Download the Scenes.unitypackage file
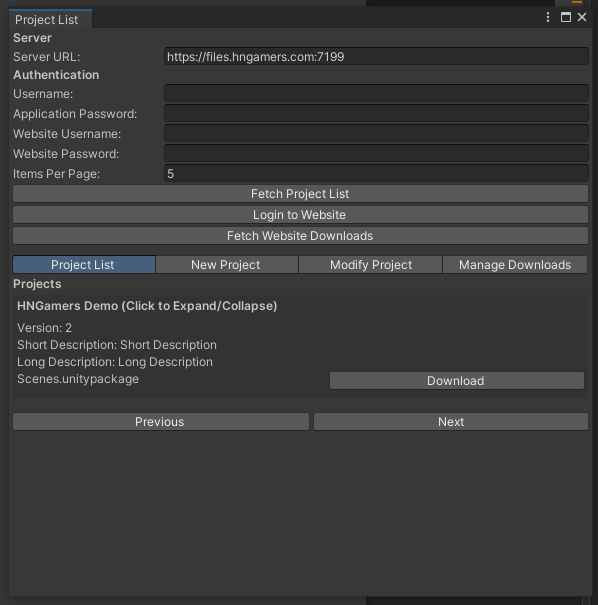Screen dimensions: 598x605 coord(457,381)
